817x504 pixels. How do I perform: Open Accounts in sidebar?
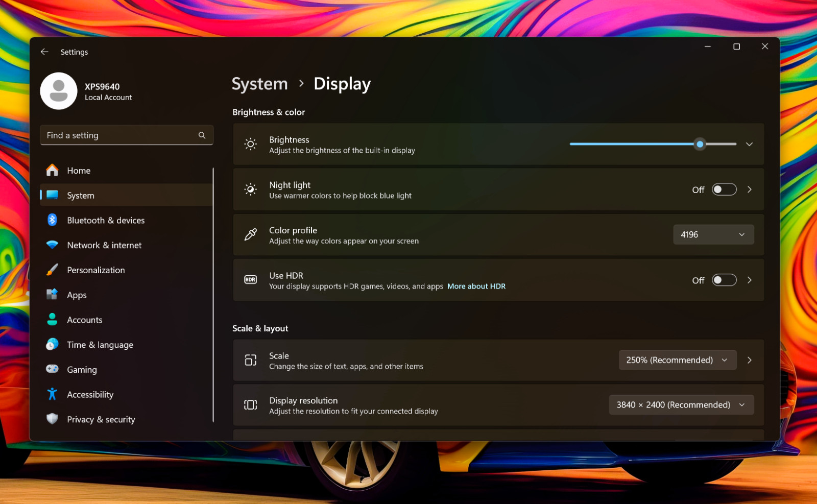(126, 320)
